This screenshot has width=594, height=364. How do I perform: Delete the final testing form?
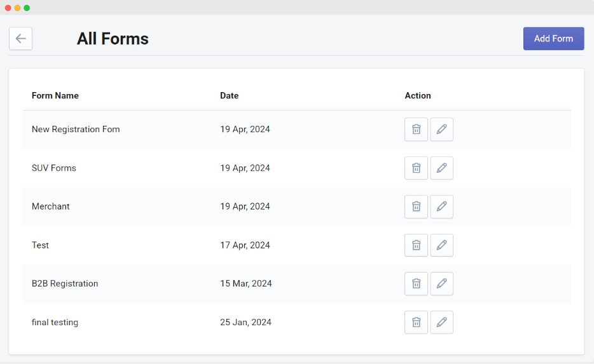pyautogui.click(x=416, y=323)
